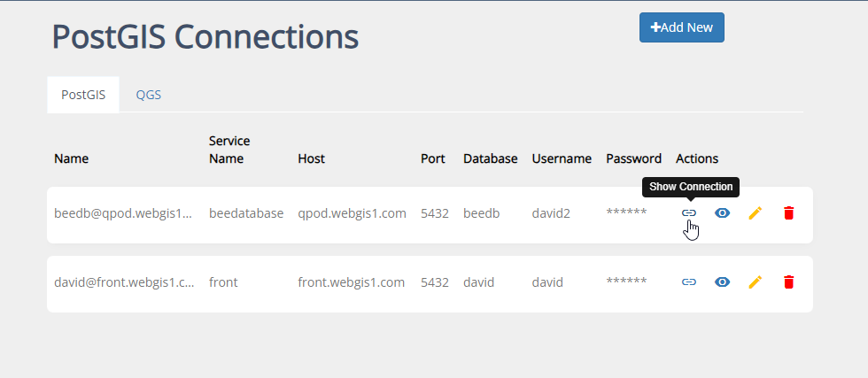Reveal password with eye icon for beedb row
Screen dimensions: 868x378
(x=722, y=213)
